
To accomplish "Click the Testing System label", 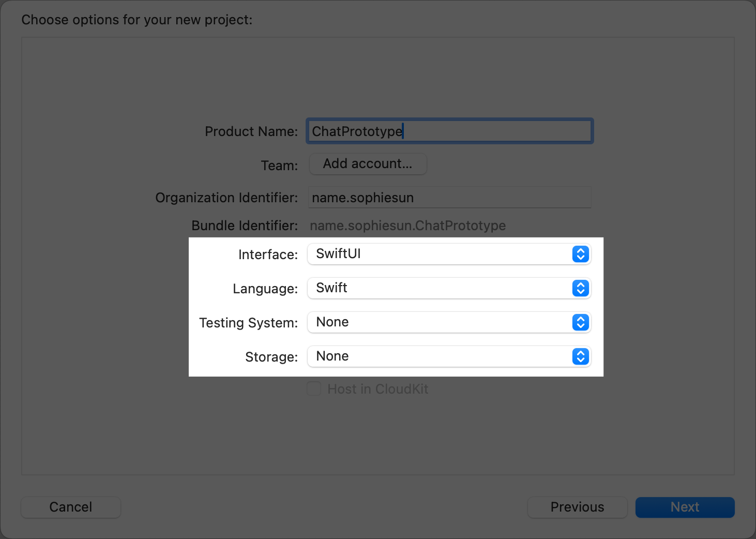I will tap(248, 323).
